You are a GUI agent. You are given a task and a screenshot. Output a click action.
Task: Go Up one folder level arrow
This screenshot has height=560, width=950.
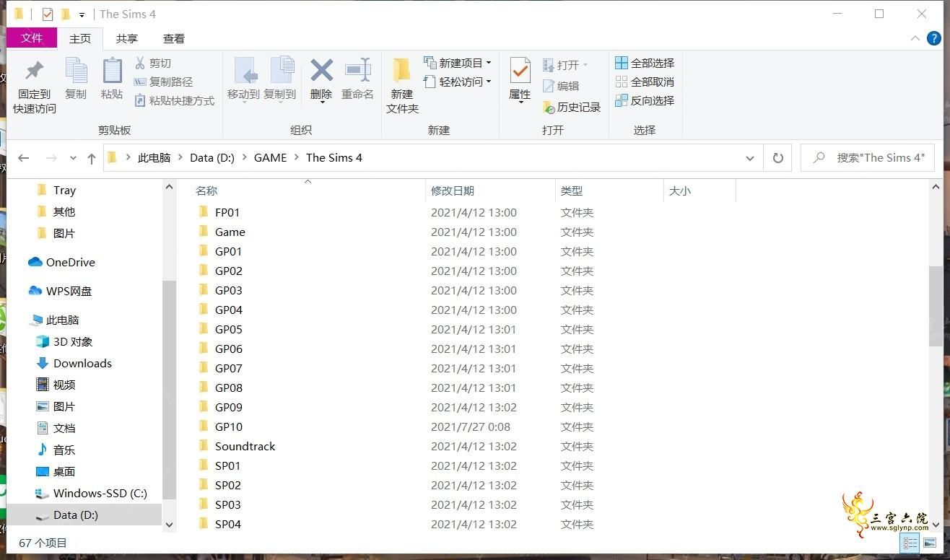click(x=91, y=158)
